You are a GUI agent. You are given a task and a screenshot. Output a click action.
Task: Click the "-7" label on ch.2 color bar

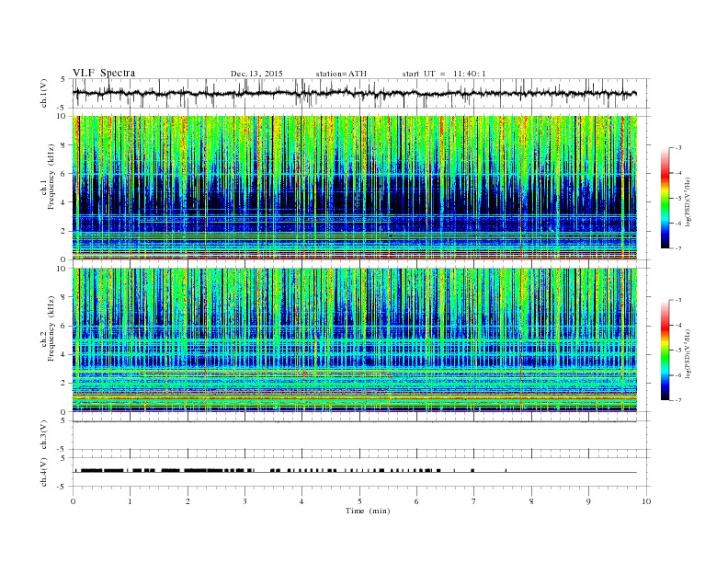point(677,400)
